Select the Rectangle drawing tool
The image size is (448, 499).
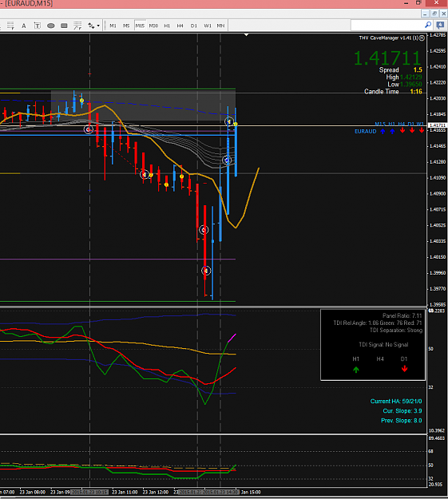pos(64,26)
